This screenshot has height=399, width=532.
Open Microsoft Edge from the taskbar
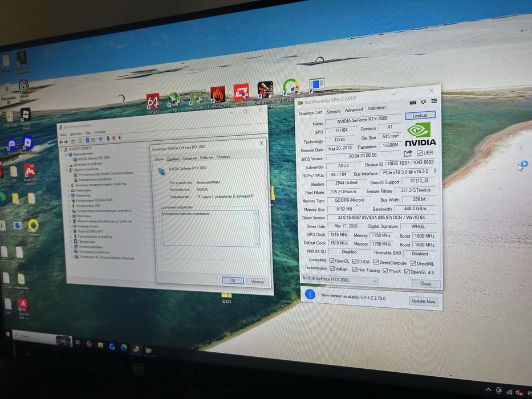(x=124, y=347)
